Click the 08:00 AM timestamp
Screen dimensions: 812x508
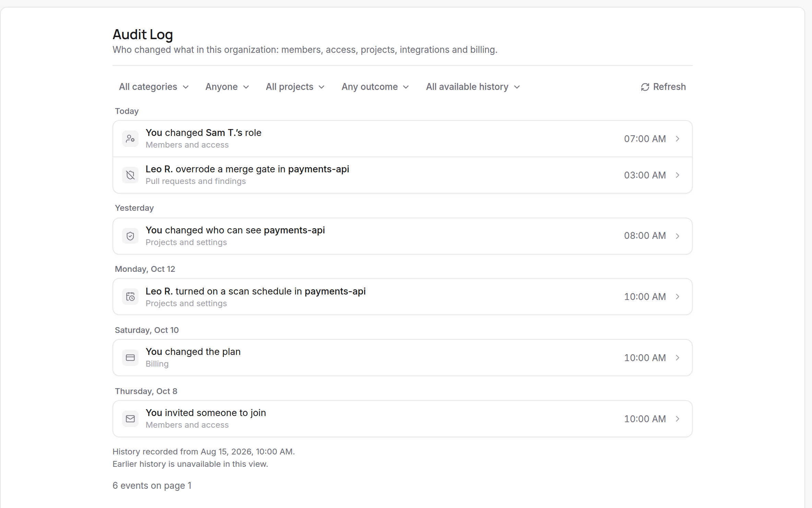coord(645,236)
